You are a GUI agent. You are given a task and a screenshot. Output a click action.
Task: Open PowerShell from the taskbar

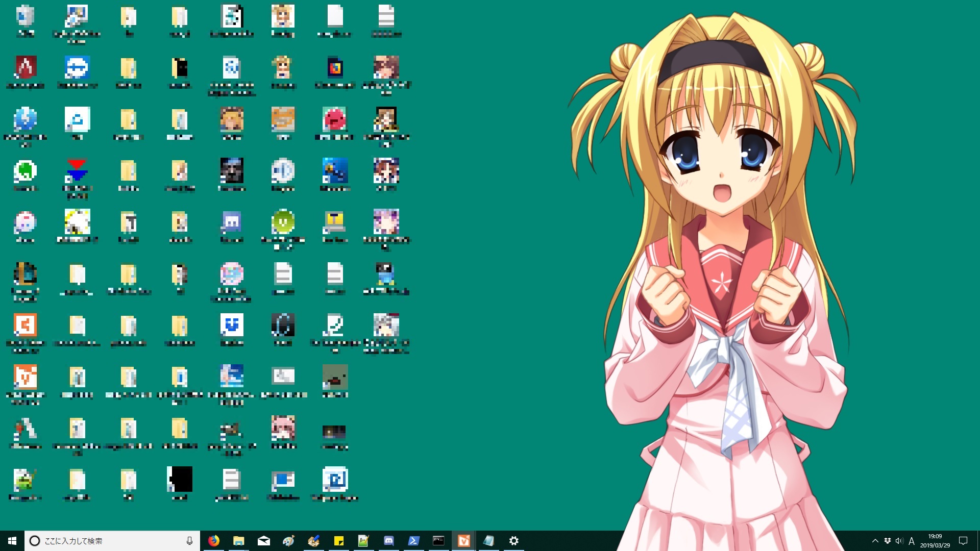tap(413, 541)
